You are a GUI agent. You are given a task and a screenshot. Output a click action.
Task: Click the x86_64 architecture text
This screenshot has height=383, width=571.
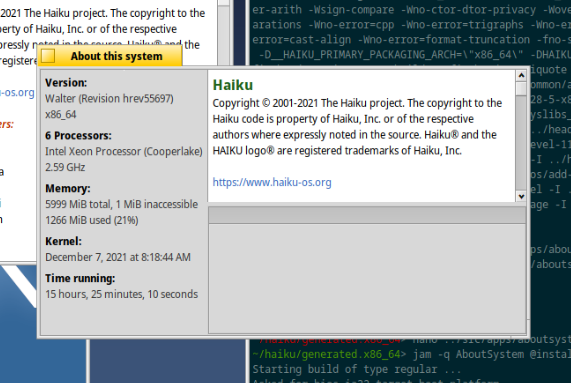pyautogui.click(x=60, y=115)
